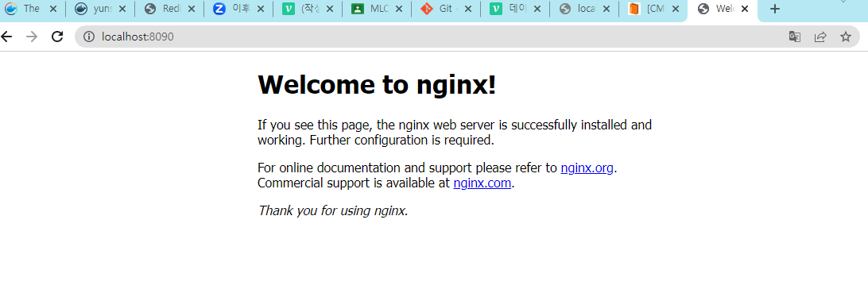Go back to the previous page
Viewport: 868px width, 293px height.
tap(6, 37)
